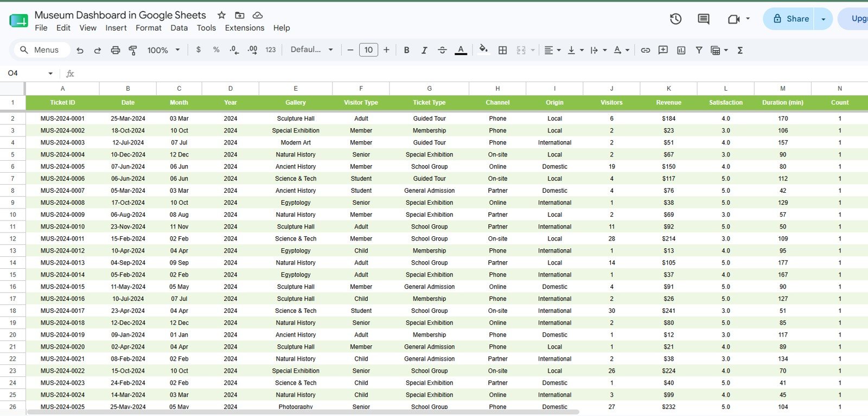
Task: Open all comments icon
Action: pyautogui.click(x=704, y=19)
